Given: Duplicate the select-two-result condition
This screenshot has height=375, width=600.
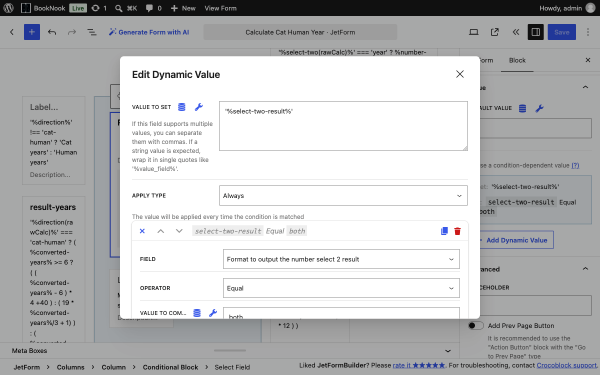Looking at the screenshot, I should click(444, 231).
